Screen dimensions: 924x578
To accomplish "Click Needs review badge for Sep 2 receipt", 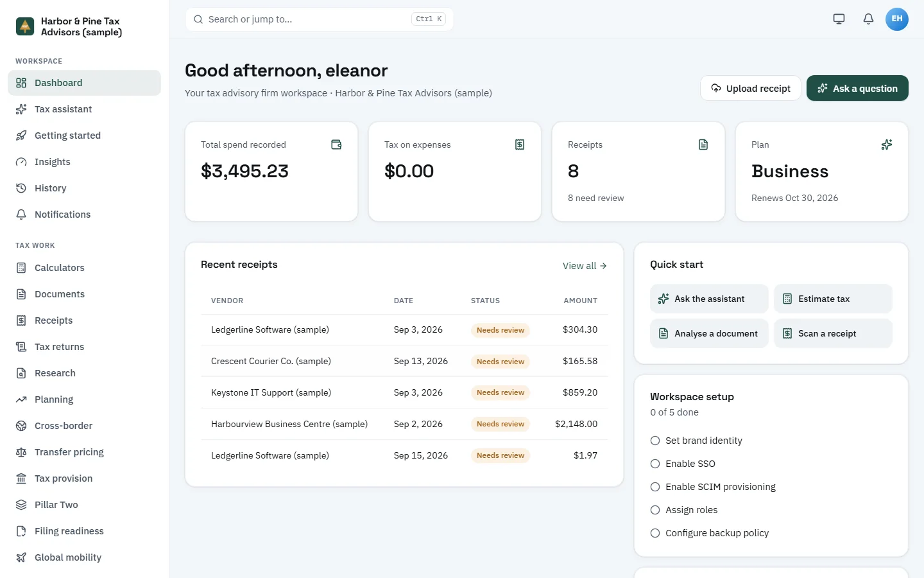I will (x=501, y=424).
